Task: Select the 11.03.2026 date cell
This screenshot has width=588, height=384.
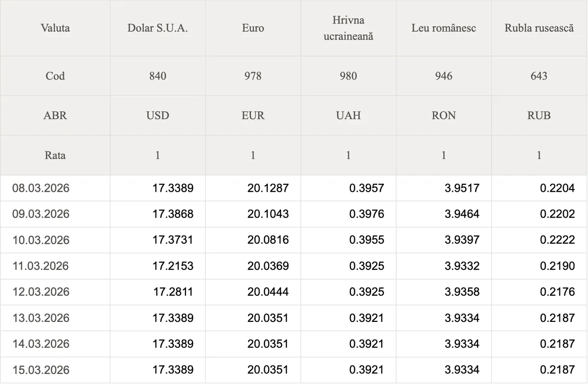Action: 41,266
